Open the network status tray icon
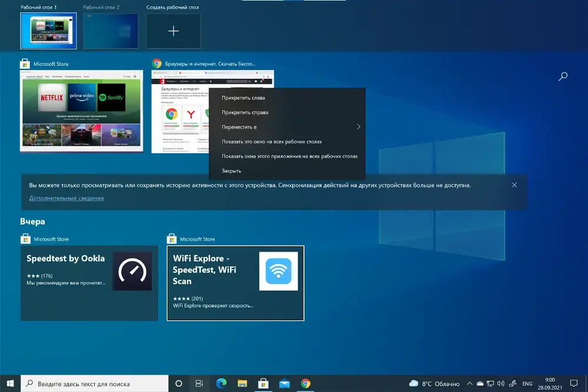Screen dimensions: 588x392 coord(490,383)
